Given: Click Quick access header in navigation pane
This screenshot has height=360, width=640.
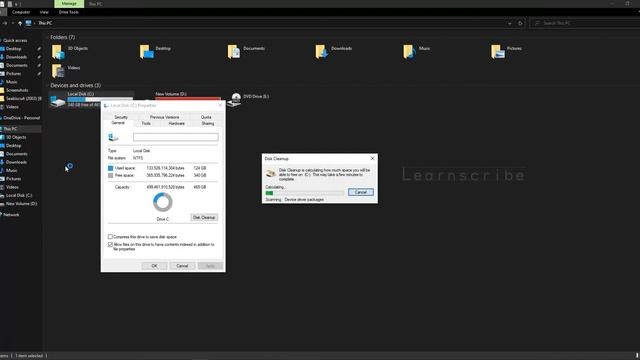Looking at the screenshot, I should click(x=15, y=40).
